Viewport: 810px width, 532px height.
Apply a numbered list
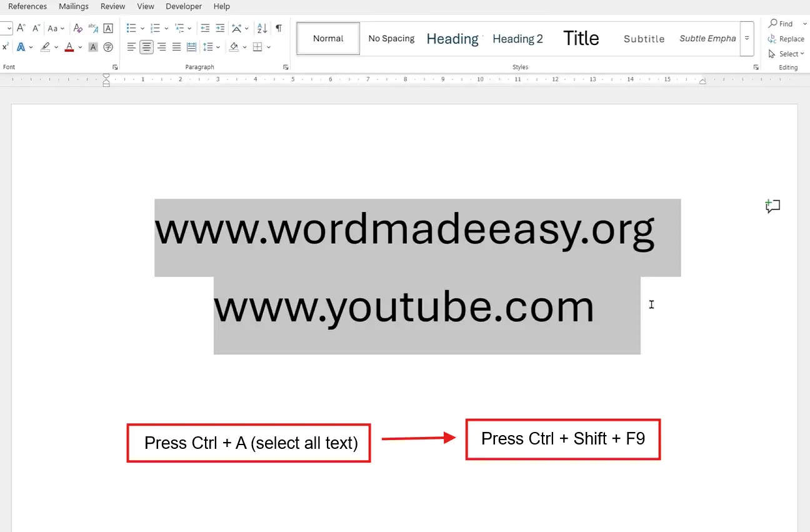click(156, 28)
